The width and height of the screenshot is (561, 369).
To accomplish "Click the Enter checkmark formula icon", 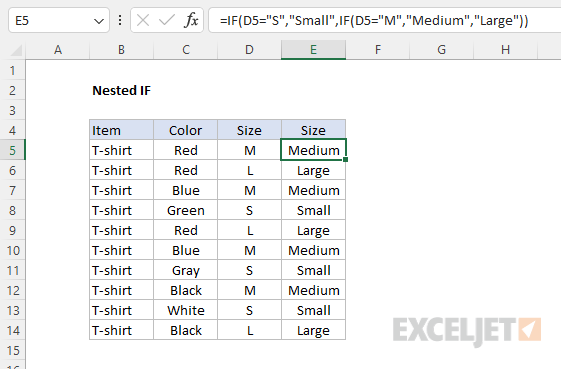I will [167, 20].
